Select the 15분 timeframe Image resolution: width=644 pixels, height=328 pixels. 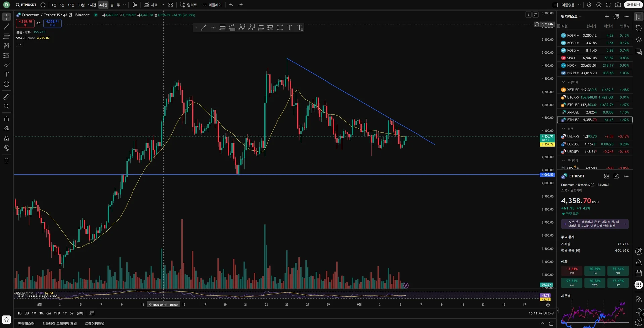tap(71, 5)
